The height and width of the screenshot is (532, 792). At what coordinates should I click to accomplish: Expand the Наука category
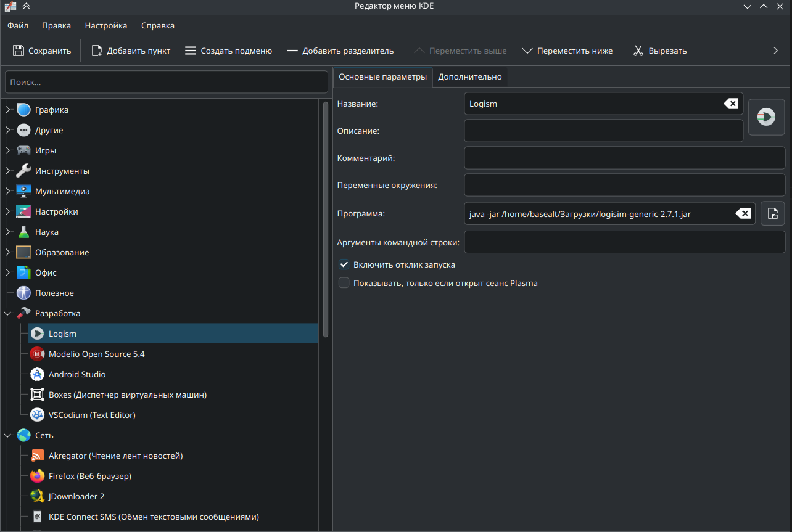pyautogui.click(x=8, y=232)
